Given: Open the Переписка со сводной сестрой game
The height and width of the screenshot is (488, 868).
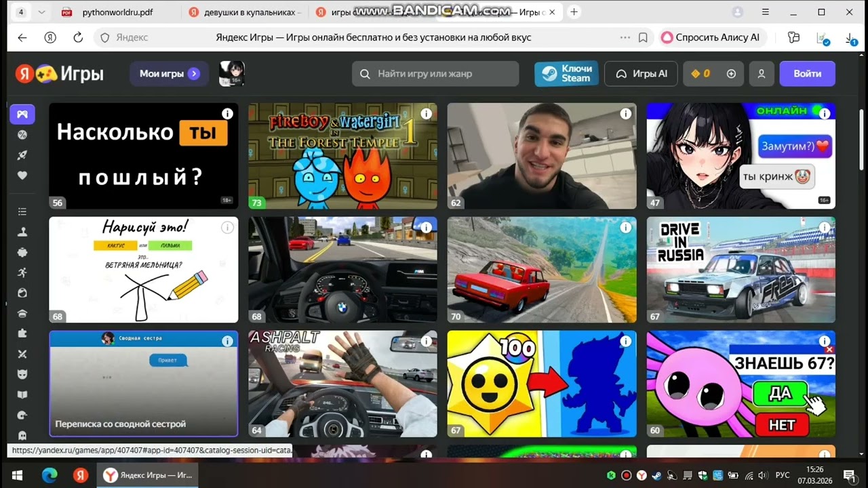Looking at the screenshot, I should 144,384.
